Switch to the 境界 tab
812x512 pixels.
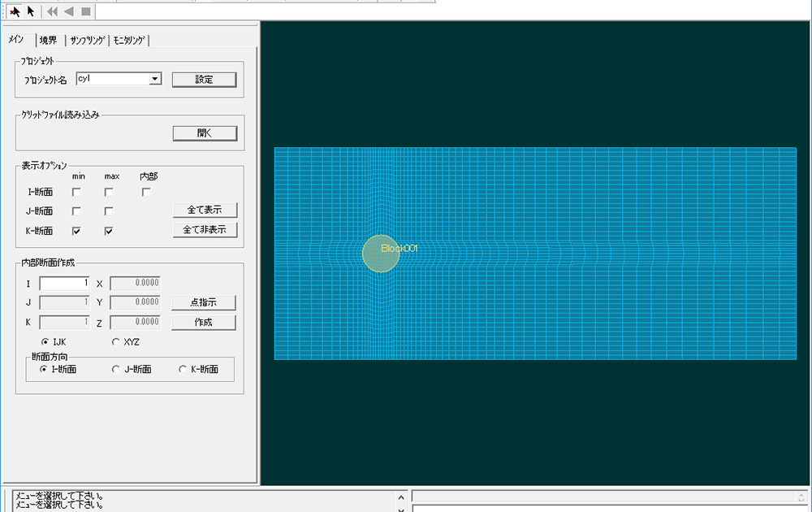[49, 41]
